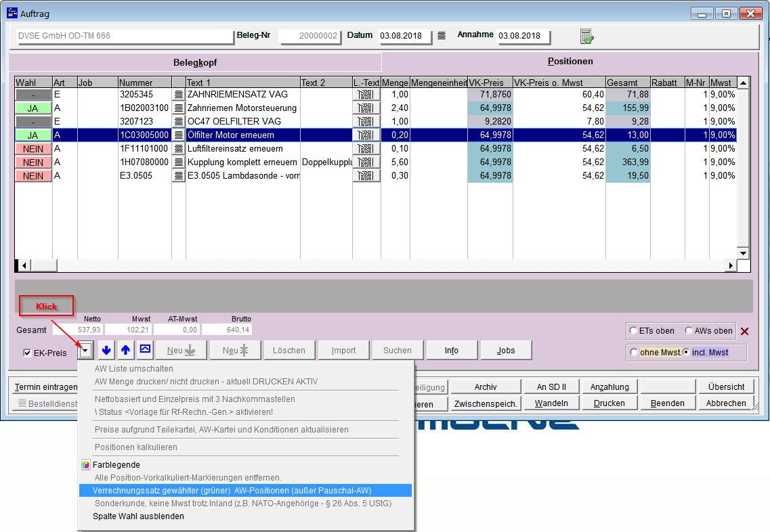Click Farblegende color icon in the menu
Image resolution: width=770 pixels, height=532 pixels.
[x=85, y=465]
